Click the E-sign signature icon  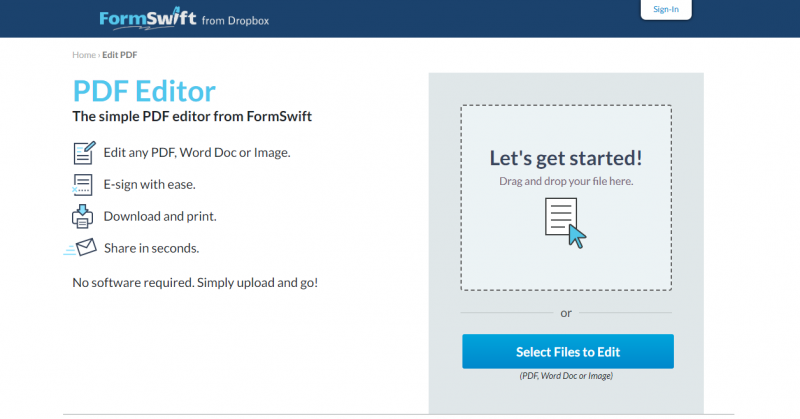pyautogui.click(x=83, y=185)
